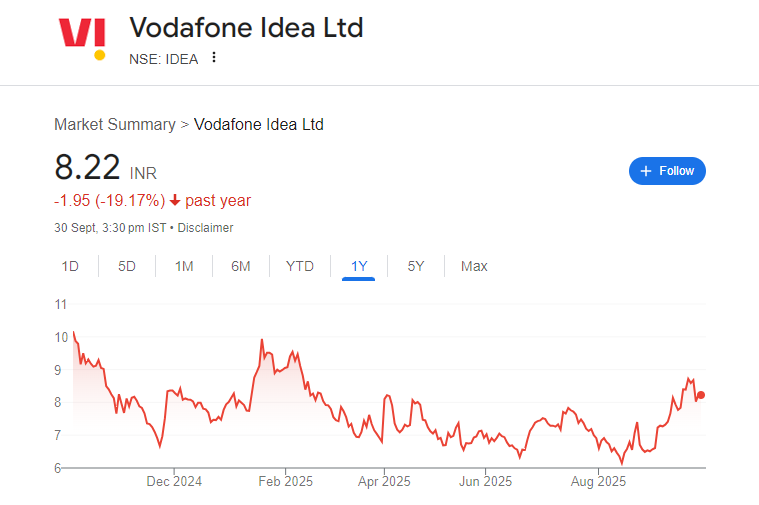
Task: Select the 6M time range
Action: pos(240,266)
